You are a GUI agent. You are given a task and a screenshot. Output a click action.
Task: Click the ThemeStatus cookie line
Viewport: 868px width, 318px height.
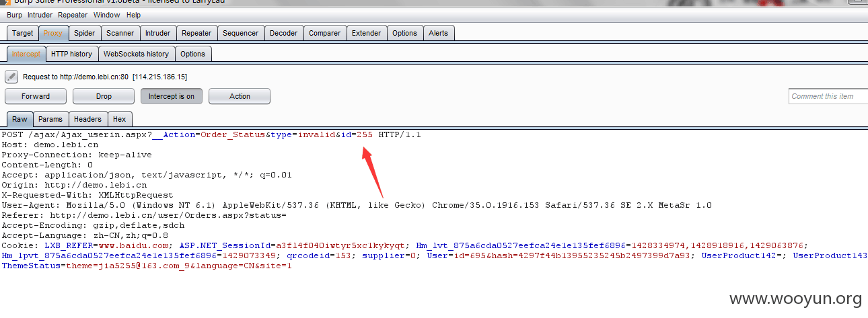point(147,266)
